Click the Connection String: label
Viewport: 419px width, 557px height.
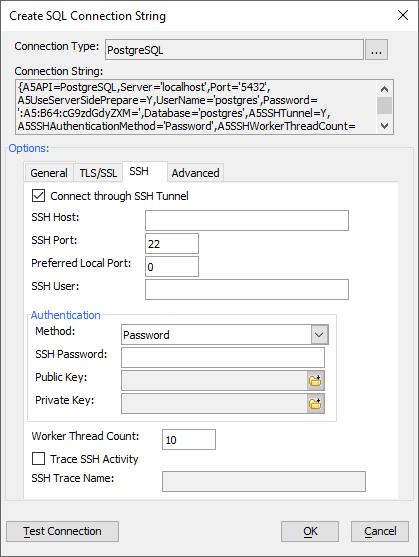(59, 71)
